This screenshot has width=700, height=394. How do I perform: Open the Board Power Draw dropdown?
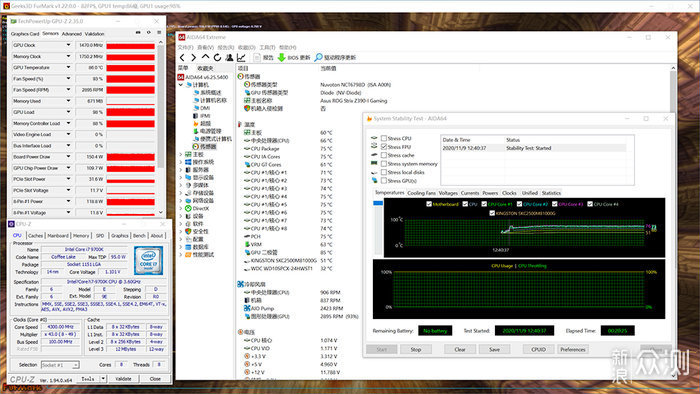[x=68, y=157]
